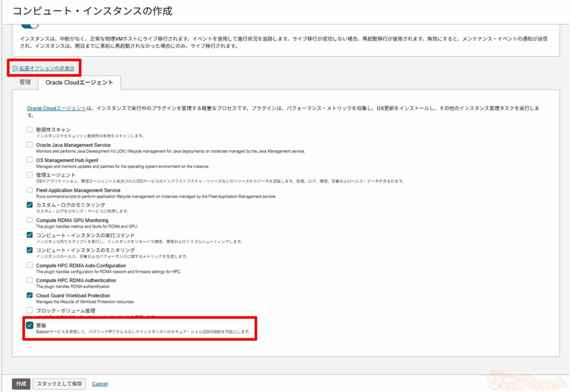The image size is (570, 392).
Task: Toggle the live migration switch at top
Action: pyautogui.click(x=30, y=26)
